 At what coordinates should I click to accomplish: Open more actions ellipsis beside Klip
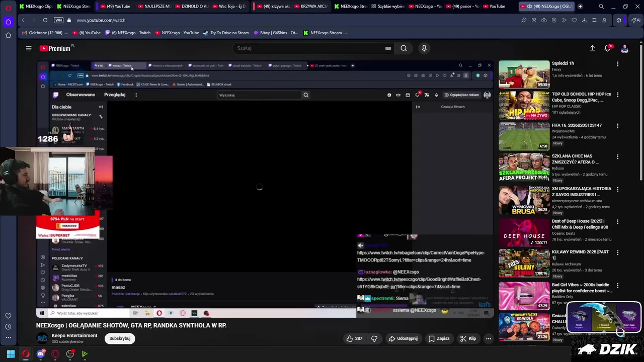(488, 338)
